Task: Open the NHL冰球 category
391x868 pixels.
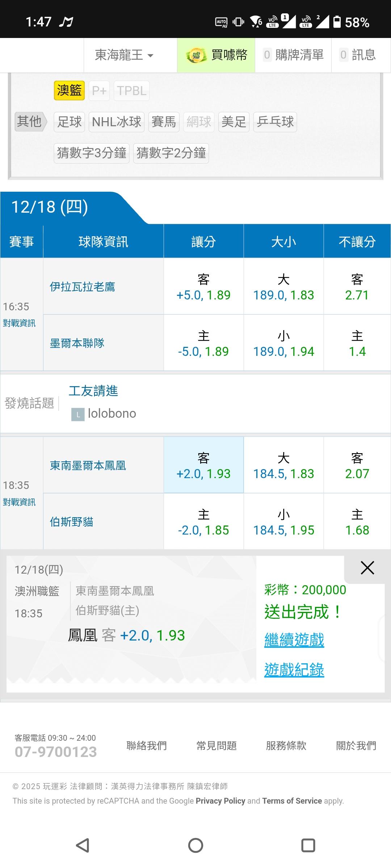Action: point(116,122)
